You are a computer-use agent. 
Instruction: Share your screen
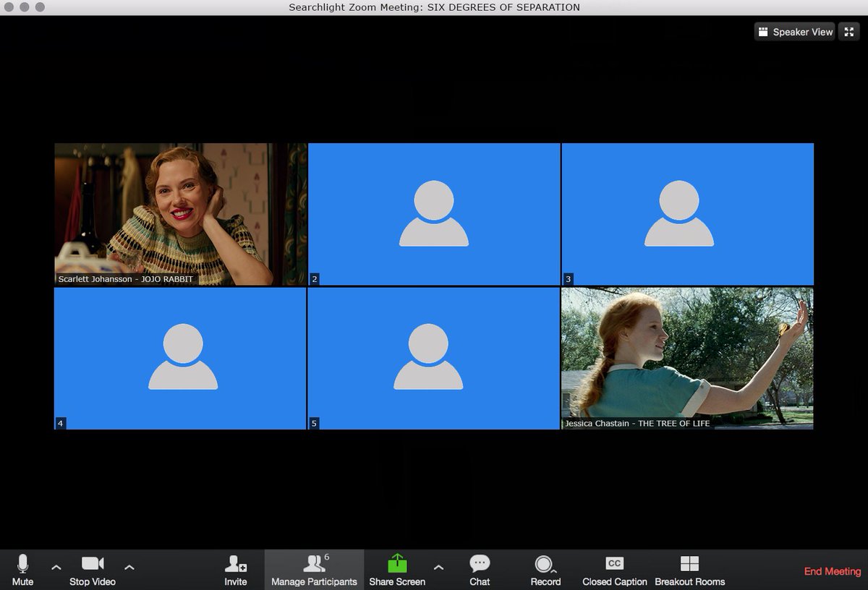(x=397, y=570)
